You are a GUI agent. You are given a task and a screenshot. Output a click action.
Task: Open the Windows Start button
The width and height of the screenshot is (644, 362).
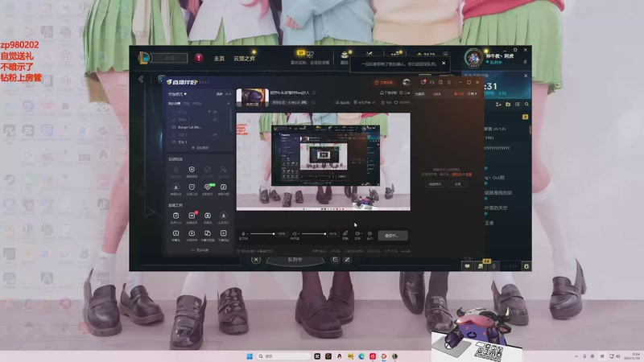[x=250, y=356]
